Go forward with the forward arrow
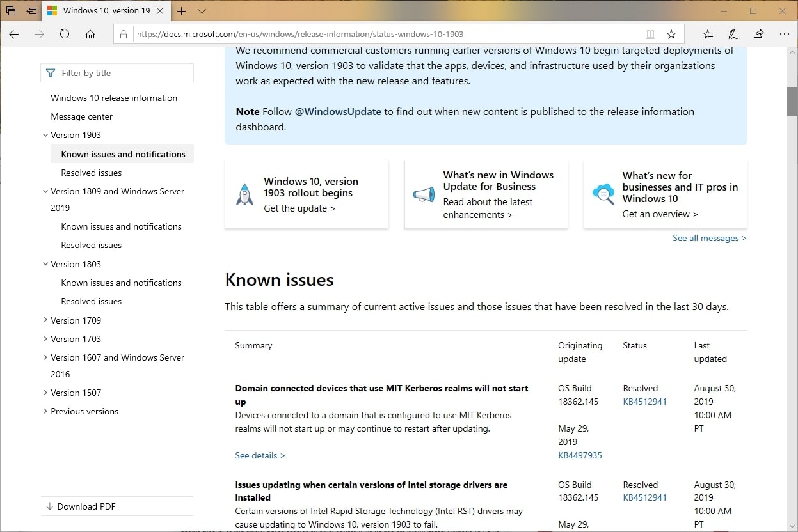Image resolution: width=798 pixels, height=532 pixels. coord(40,34)
